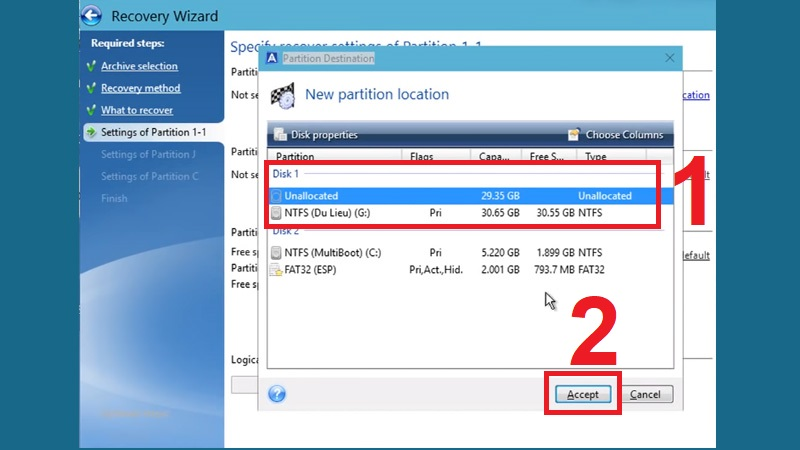Image resolution: width=800 pixels, height=450 pixels.
Task: Open Archive selection step
Action: pos(139,66)
